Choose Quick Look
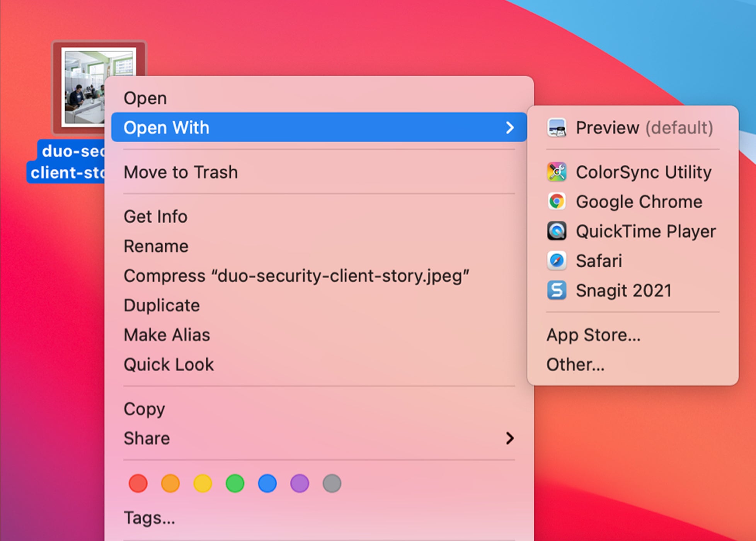This screenshot has width=756, height=541. click(319, 364)
